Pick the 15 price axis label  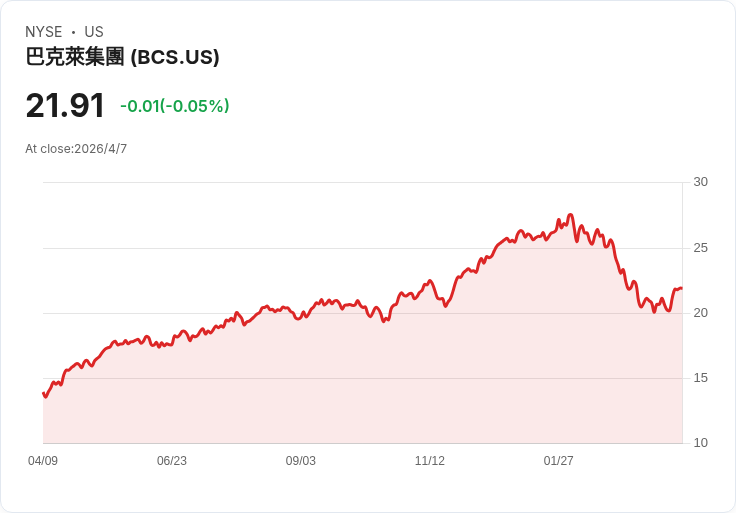pos(701,378)
